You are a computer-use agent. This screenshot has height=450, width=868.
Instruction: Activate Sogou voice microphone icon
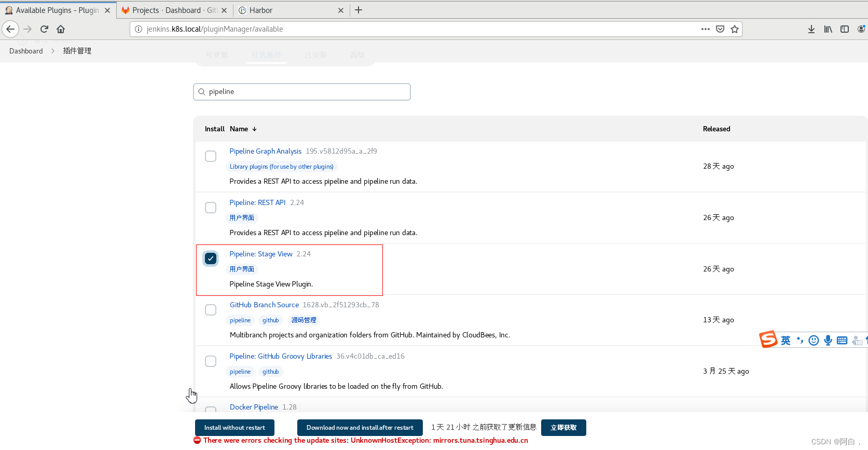pyautogui.click(x=828, y=340)
